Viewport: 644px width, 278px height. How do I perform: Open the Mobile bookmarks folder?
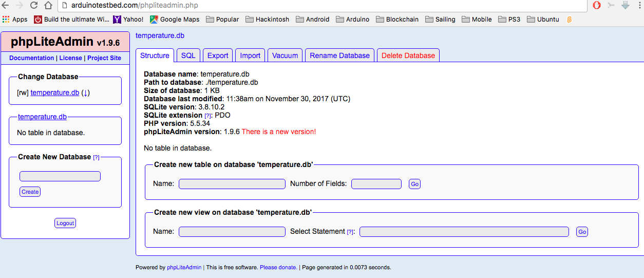click(x=477, y=20)
